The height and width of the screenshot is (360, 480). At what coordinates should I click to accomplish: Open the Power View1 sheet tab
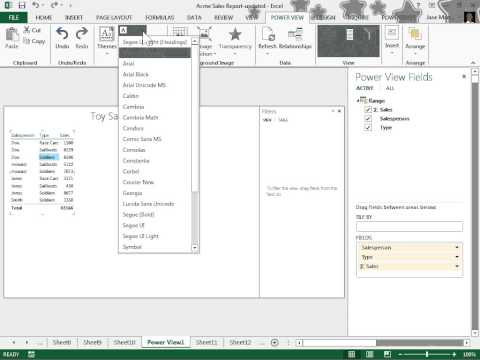click(166, 342)
